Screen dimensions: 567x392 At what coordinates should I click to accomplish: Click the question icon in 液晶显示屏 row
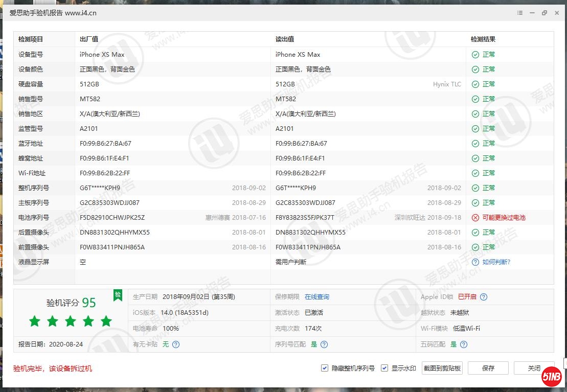[x=475, y=262]
